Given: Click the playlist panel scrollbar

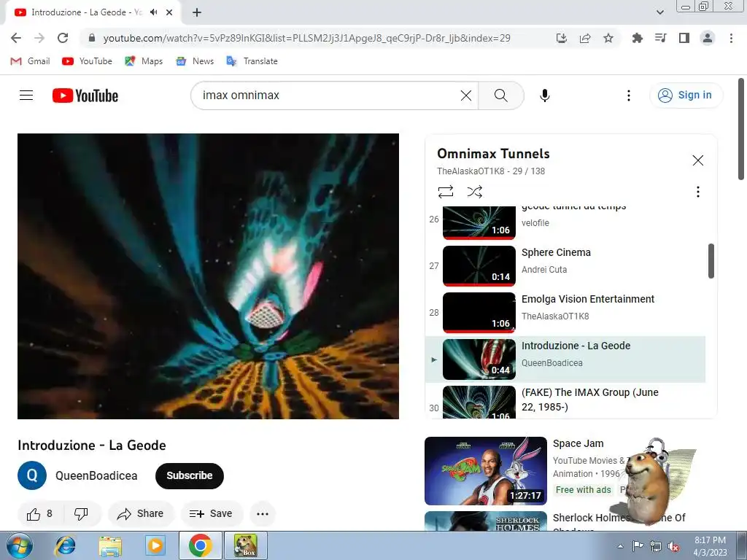Looking at the screenshot, I should tap(711, 260).
